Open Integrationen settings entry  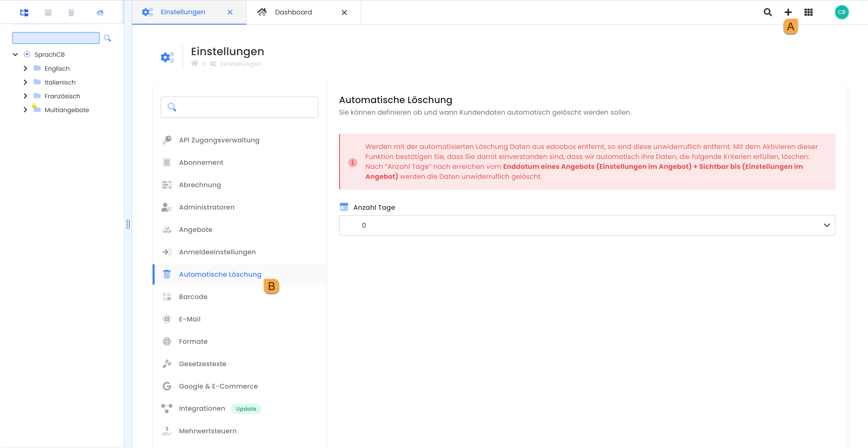click(x=201, y=408)
